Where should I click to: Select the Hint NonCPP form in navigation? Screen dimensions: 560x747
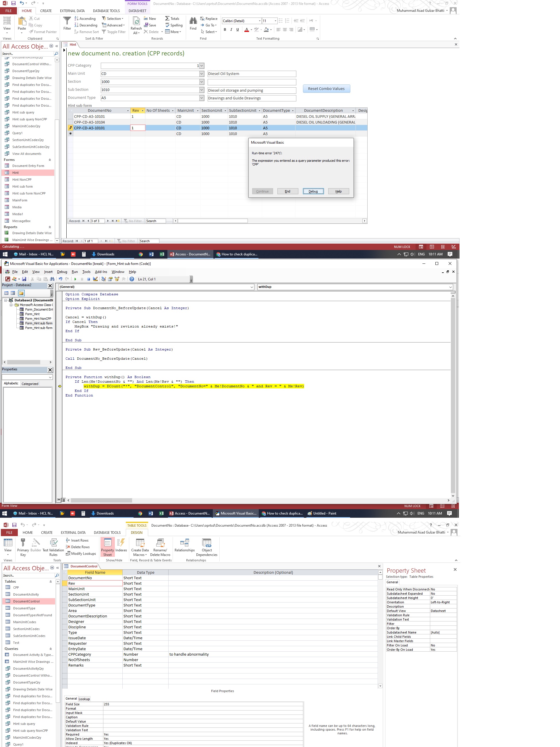22,180
